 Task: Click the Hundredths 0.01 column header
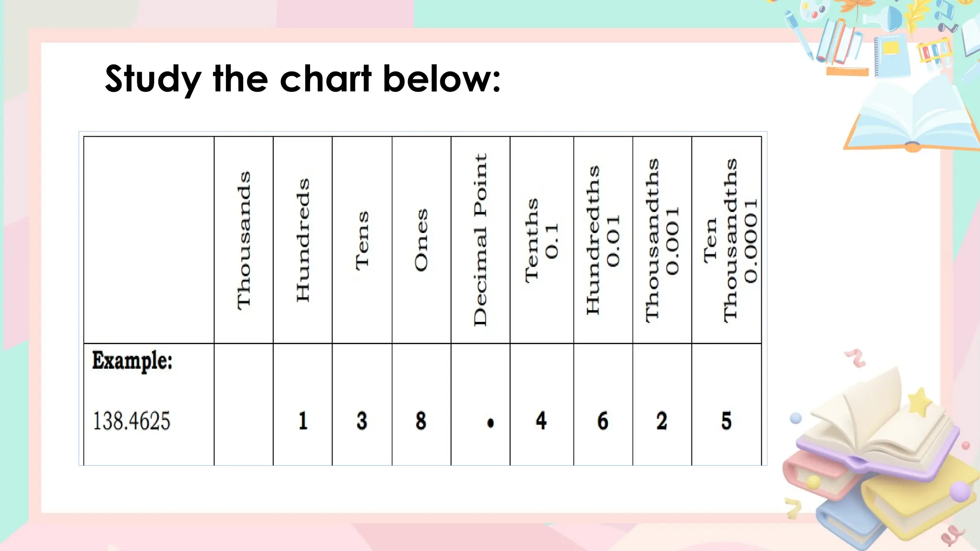(x=603, y=240)
